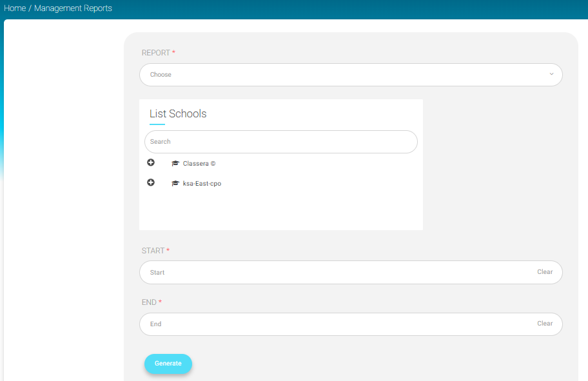Open the Report 'Choose' dropdown
588x381 pixels.
pos(342,75)
